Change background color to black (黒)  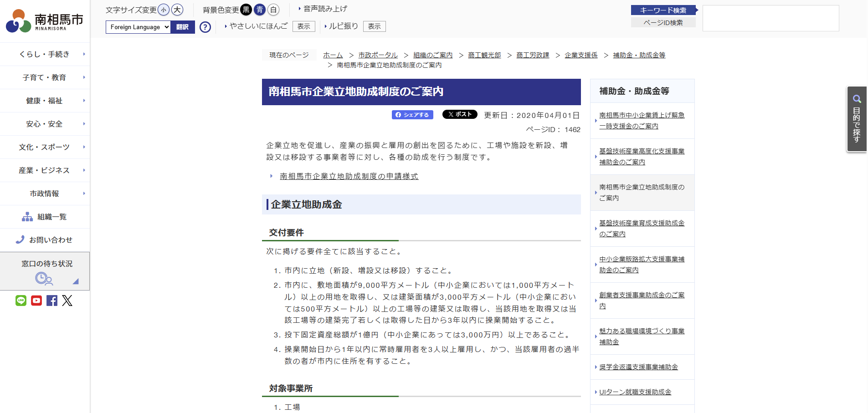[x=246, y=10]
